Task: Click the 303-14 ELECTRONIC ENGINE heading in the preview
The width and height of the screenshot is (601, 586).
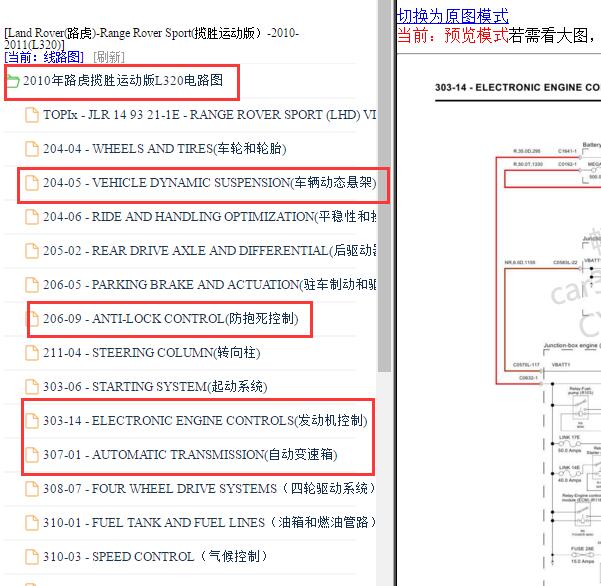Action: pyautogui.click(x=518, y=87)
